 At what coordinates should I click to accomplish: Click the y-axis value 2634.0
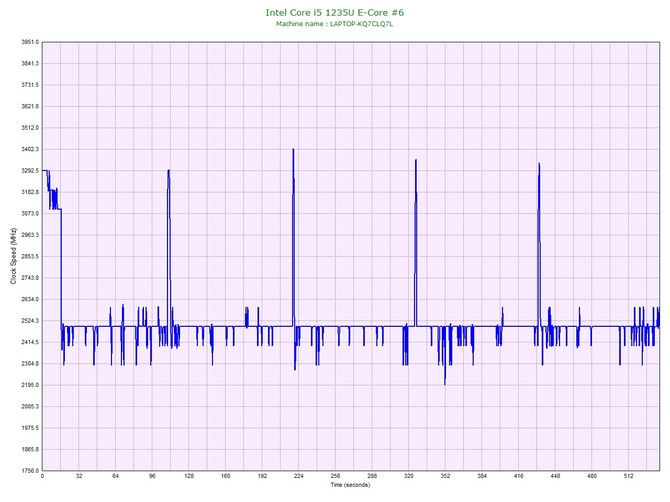(x=30, y=299)
